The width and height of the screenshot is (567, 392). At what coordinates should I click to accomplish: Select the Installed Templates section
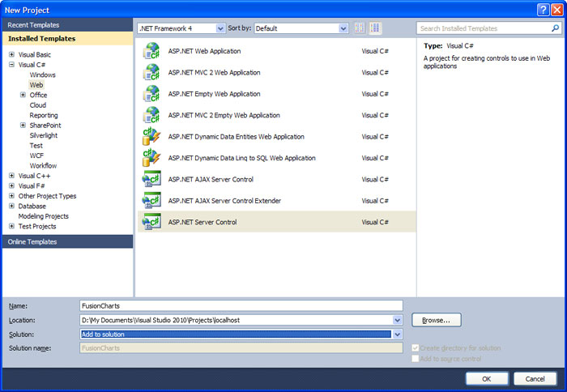pyautogui.click(x=67, y=38)
